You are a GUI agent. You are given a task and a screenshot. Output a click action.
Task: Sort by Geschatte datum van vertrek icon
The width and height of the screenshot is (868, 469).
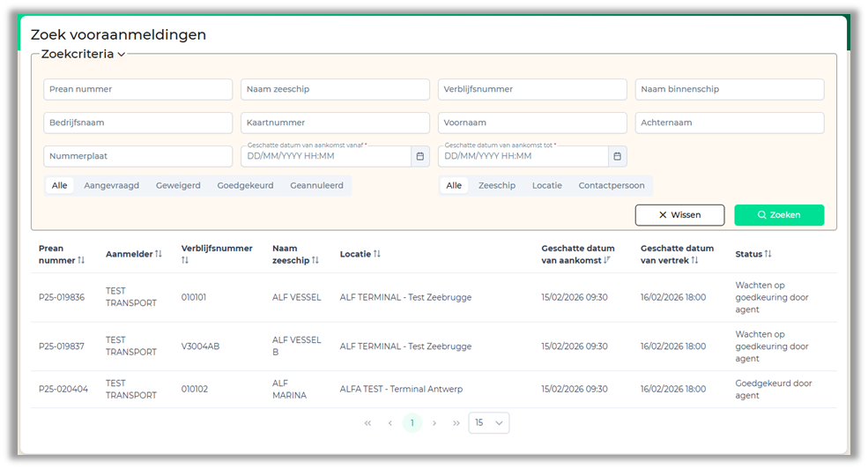[x=694, y=260]
